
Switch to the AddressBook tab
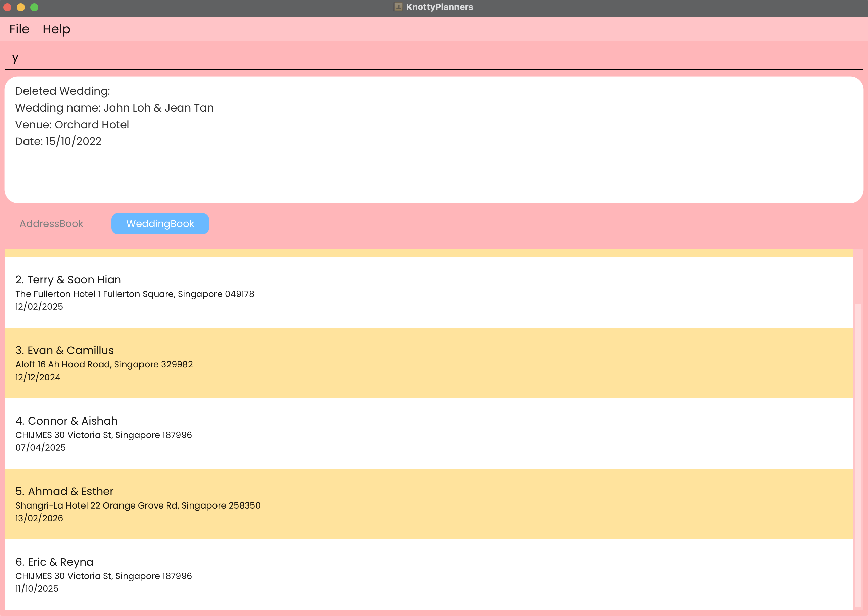tap(51, 223)
